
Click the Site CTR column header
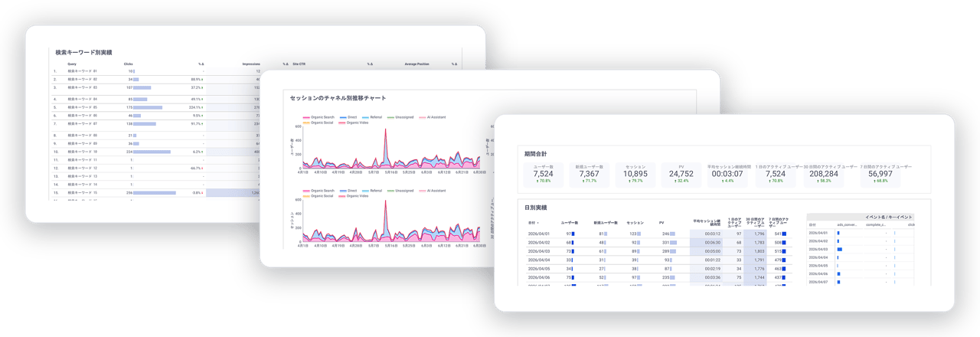299,64
